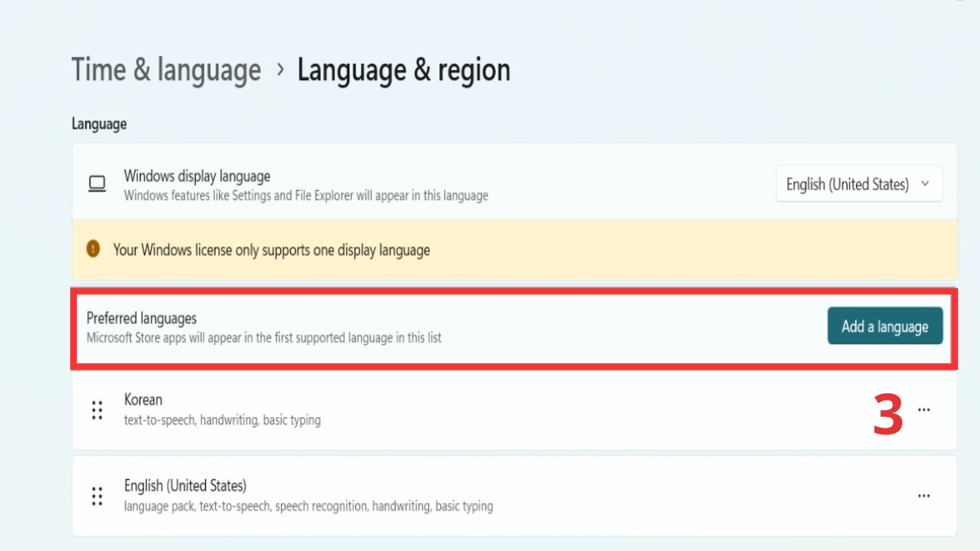This screenshot has height=551, width=980.
Task: Click the ellipsis icon in the English language row
Action: point(924,495)
